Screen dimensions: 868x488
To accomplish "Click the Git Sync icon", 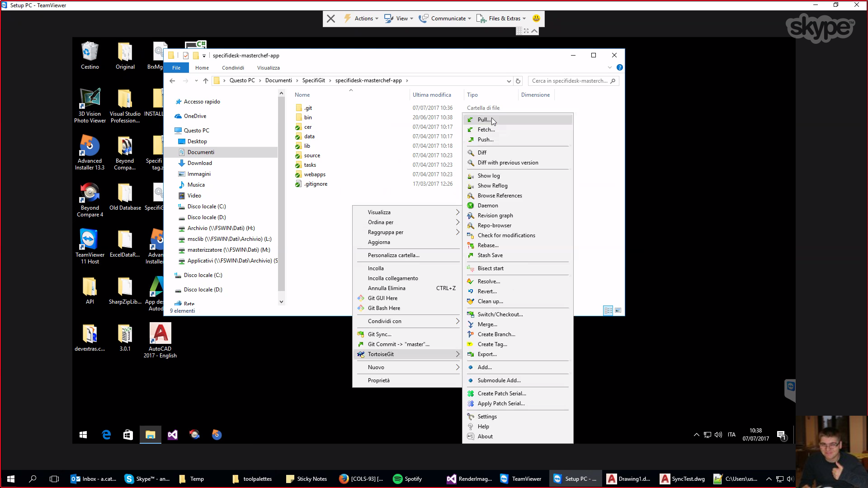I will click(x=361, y=334).
